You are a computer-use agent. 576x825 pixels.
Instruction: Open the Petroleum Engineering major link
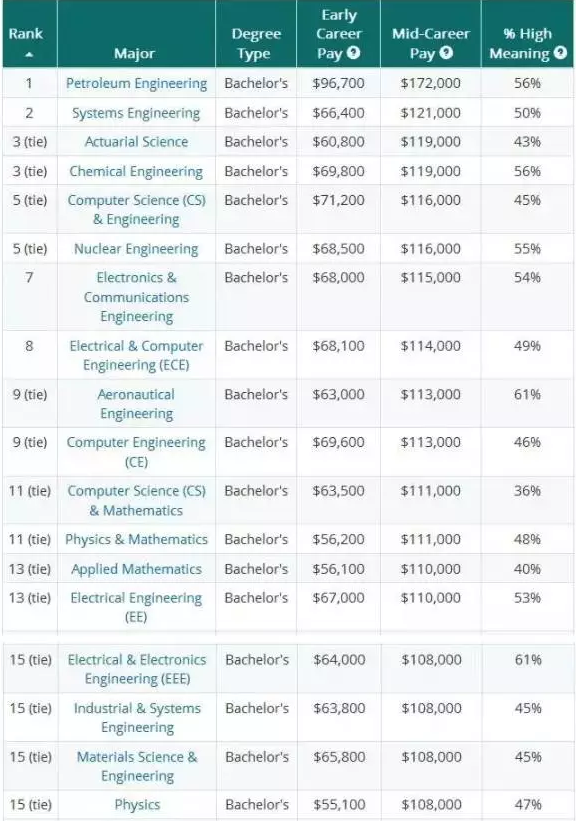point(137,83)
